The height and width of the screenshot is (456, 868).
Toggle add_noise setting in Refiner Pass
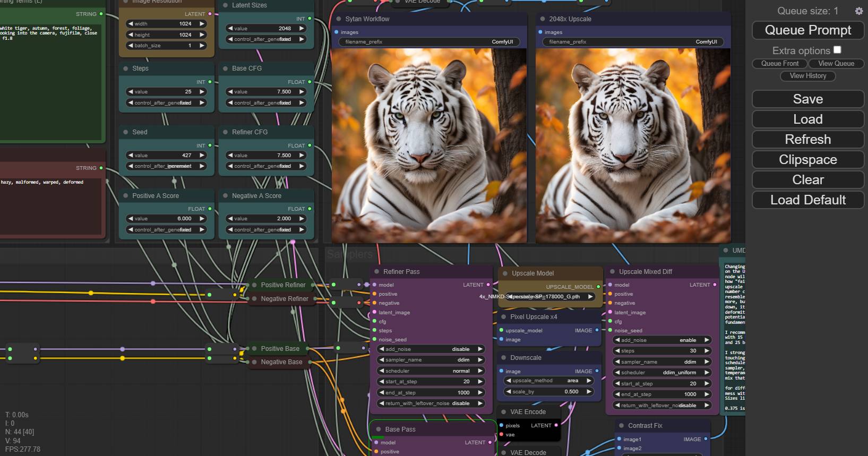[431, 349]
